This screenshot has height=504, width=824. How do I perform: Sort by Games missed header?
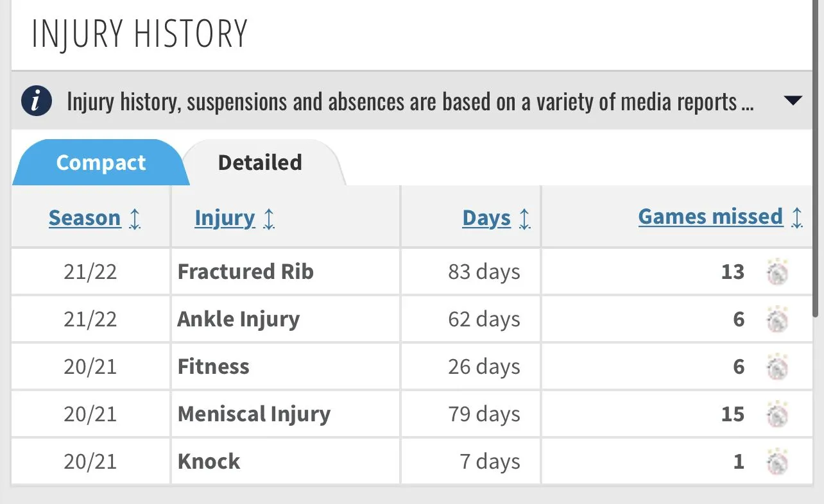click(x=710, y=217)
